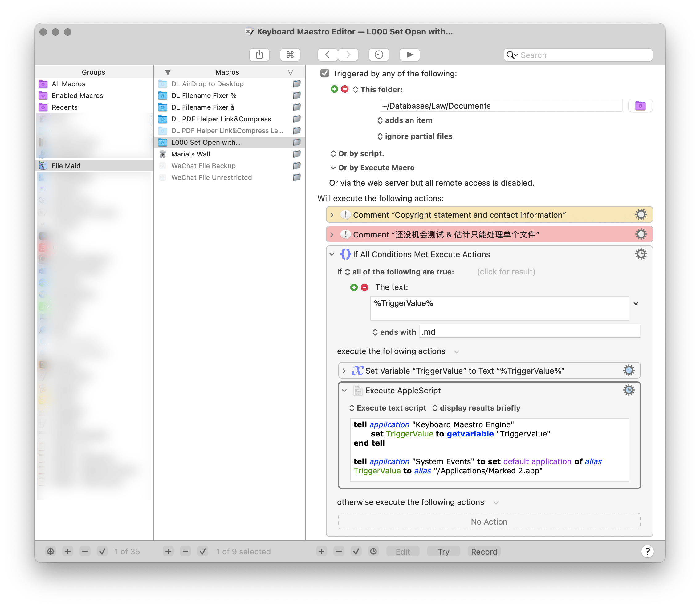Open recently used history clock button

click(379, 55)
